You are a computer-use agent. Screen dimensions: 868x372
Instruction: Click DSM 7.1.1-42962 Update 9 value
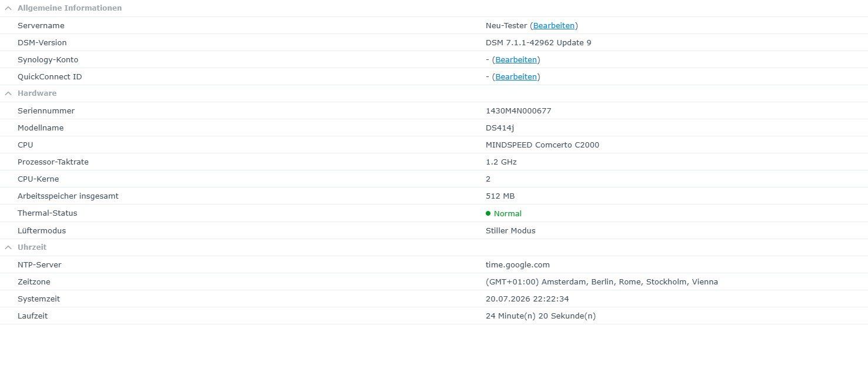click(x=539, y=43)
